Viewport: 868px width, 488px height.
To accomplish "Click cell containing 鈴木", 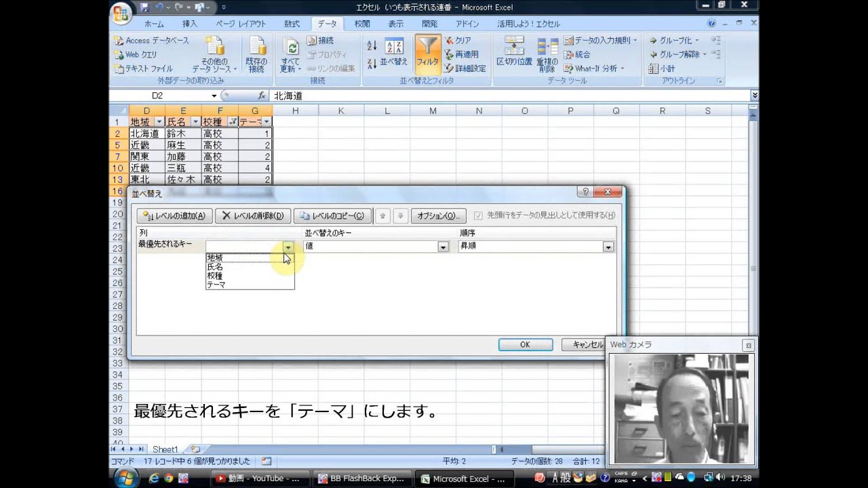I will click(x=183, y=134).
